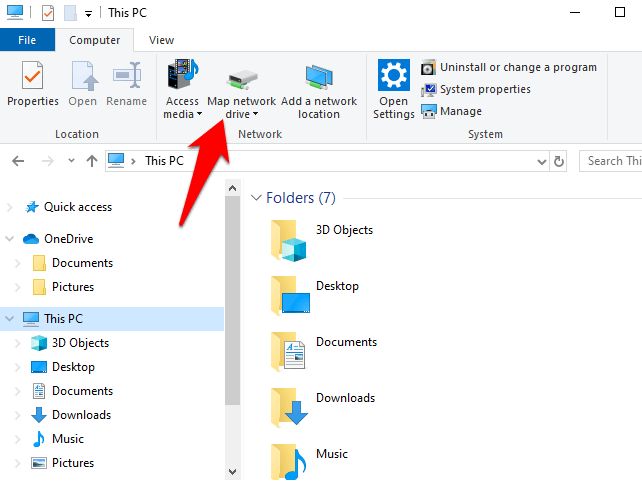The image size is (642, 485).
Task: Select Downloads in navigation tree
Action: (x=81, y=415)
